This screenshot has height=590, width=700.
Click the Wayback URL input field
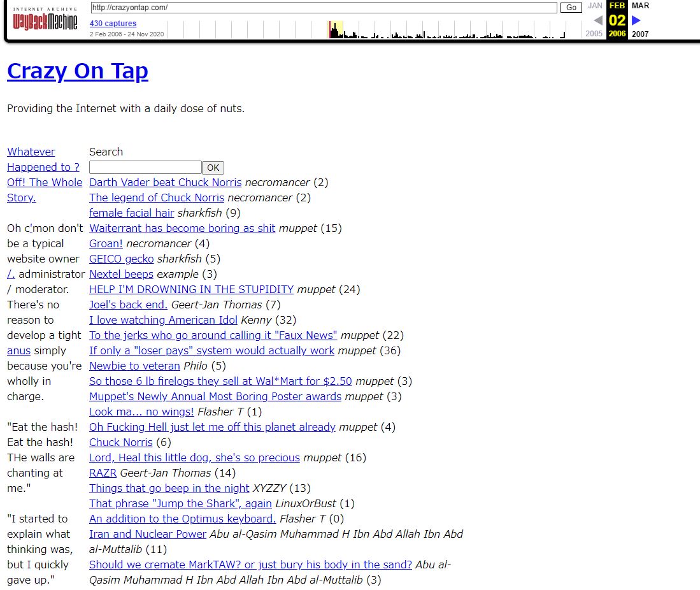click(324, 8)
